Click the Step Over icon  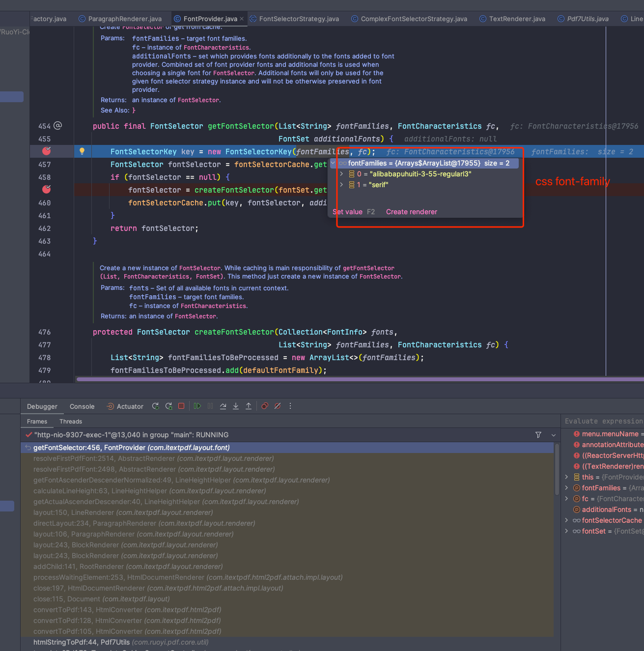click(223, 406)
